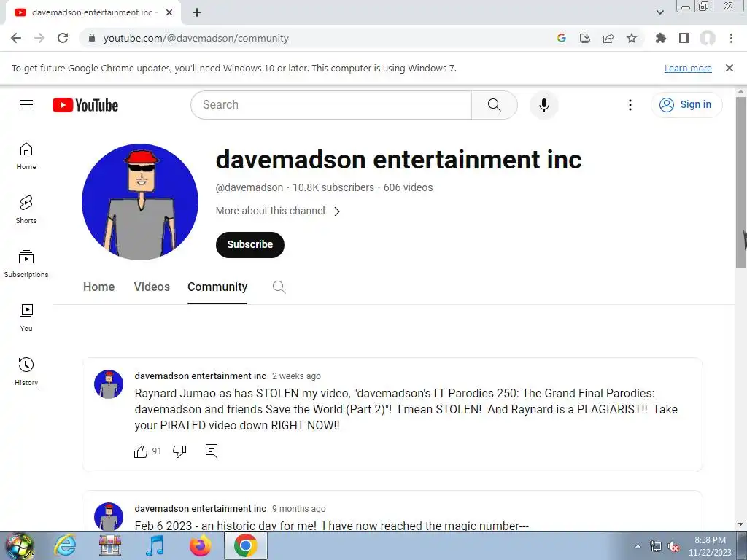747x560 pixels.
Task: Click the network tray icon
Action: [x=656, y=547]
